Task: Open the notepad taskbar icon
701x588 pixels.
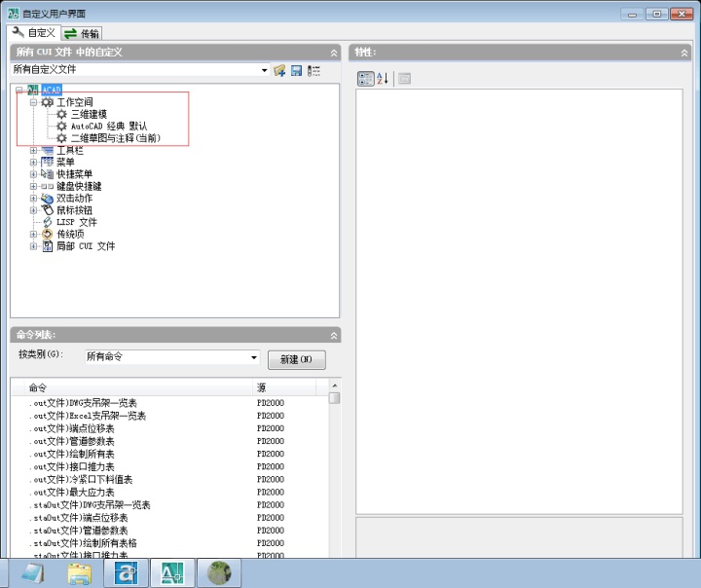Action: pos(33,572)
